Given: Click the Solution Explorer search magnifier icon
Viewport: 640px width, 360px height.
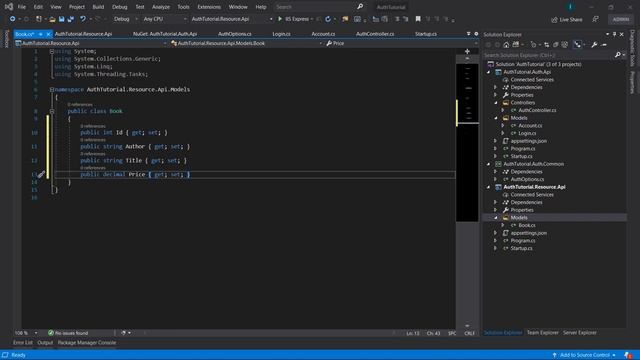Looking at the screenshot, I should point(618,55).
